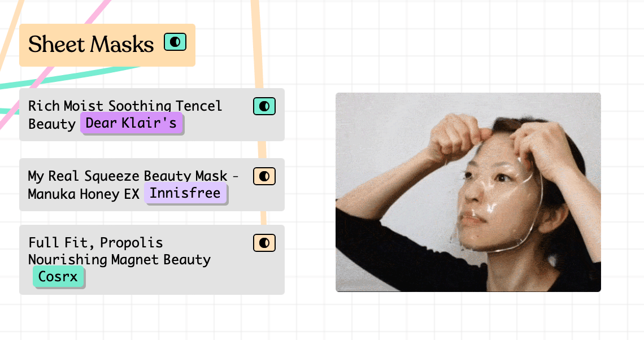Click the half-circle icon on My Real Squeeze card
The width and height of the screenshot is (644, 340).
(x=264, y=176)
